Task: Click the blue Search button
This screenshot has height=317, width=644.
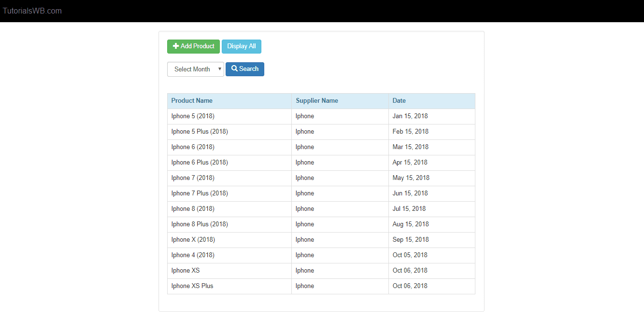Action: [x=245, y=69]
